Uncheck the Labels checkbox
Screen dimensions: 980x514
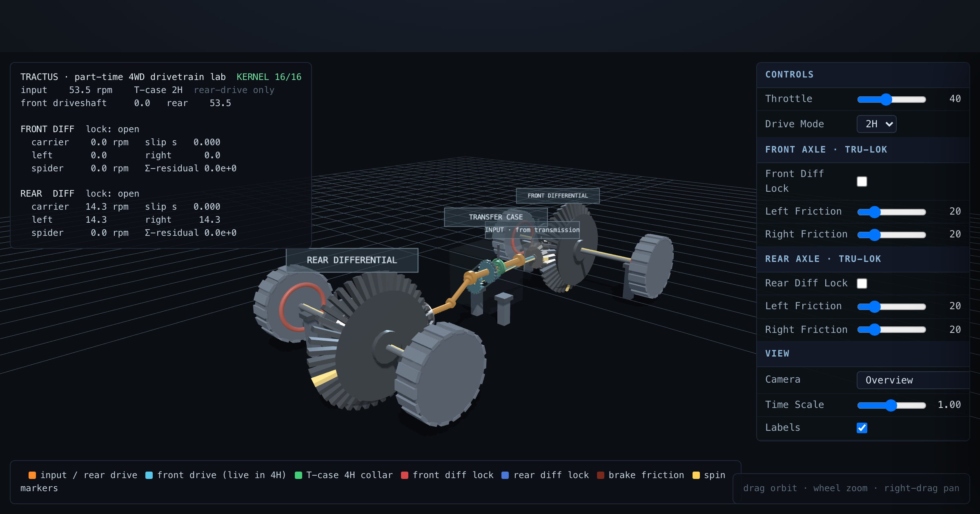click(862, 428)
